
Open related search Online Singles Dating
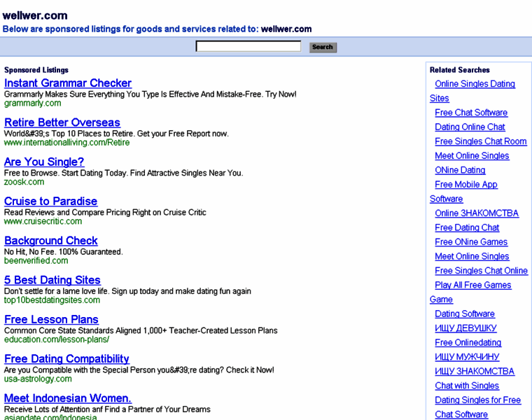(475, 84)
